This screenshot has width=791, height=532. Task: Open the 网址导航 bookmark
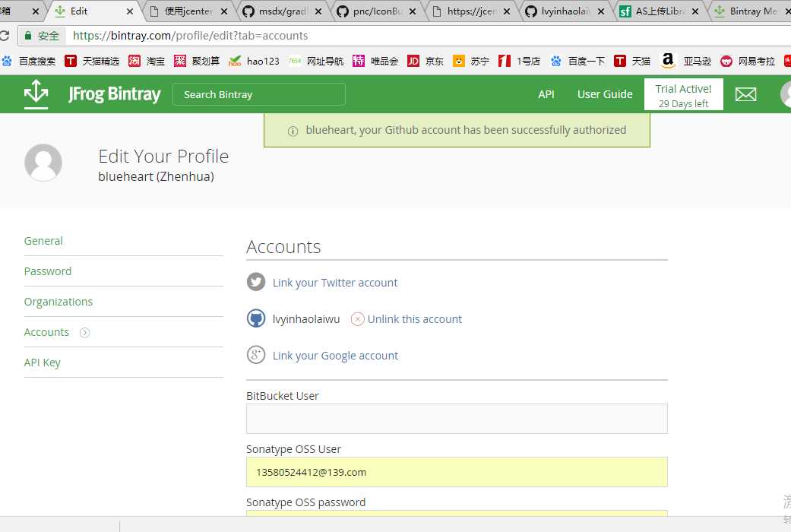pyautogui.click(x=316, y=61)
